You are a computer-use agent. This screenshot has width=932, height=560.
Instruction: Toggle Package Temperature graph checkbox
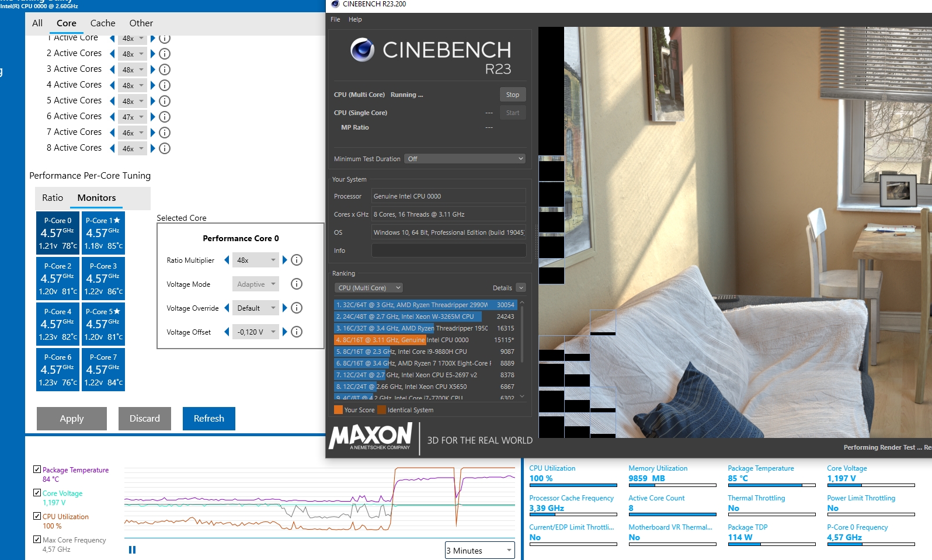37,469
